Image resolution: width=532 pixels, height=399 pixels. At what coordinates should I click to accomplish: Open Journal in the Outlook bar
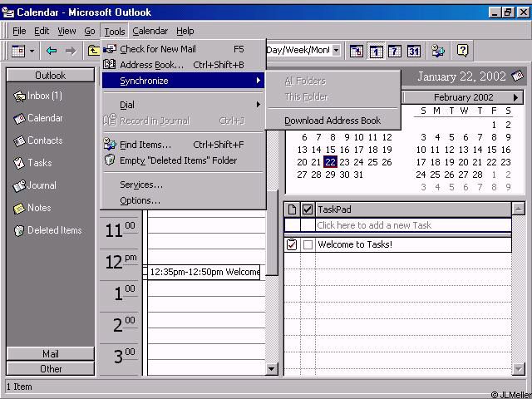34,185
